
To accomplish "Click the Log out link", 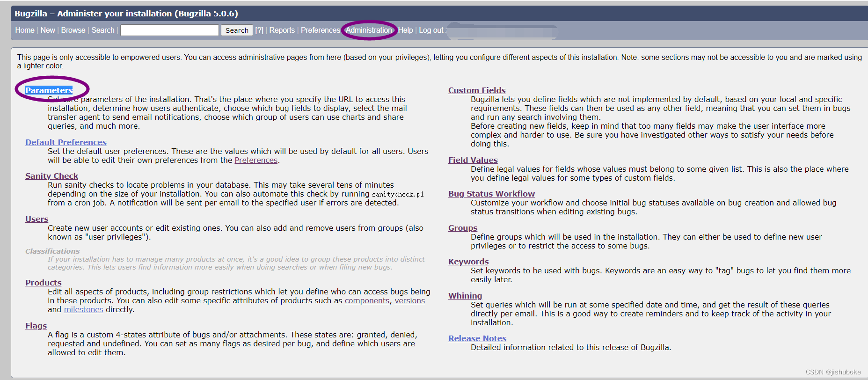I will coord(431,30).
